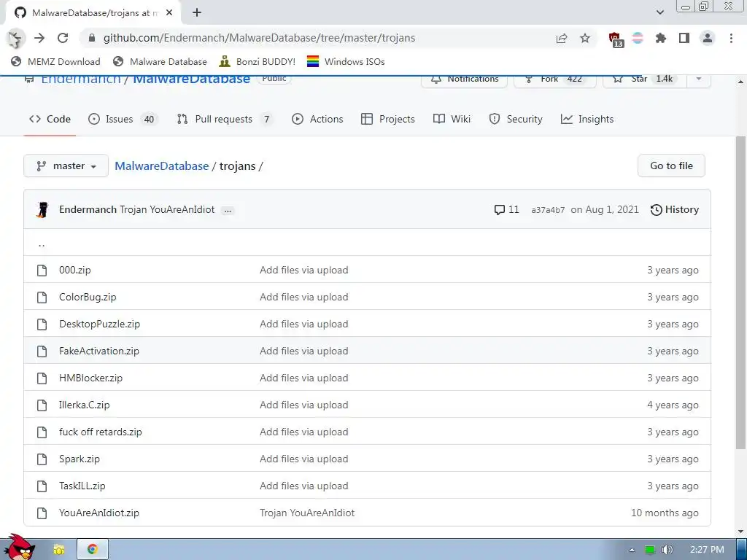The height and width of the screenshot is (560, 747).
Task: Switch to the Issues tab
Action: coord(123,119)
